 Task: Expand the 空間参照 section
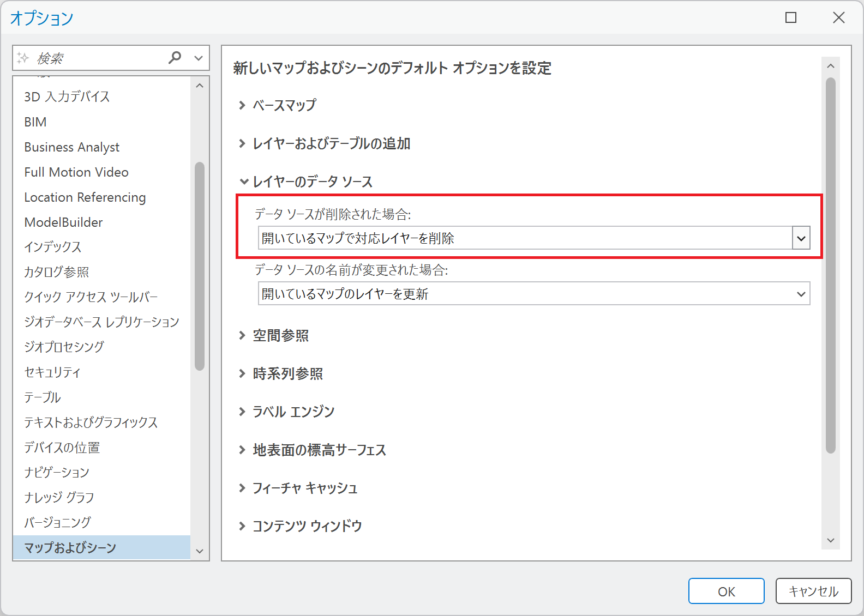[x=242, y=335]
